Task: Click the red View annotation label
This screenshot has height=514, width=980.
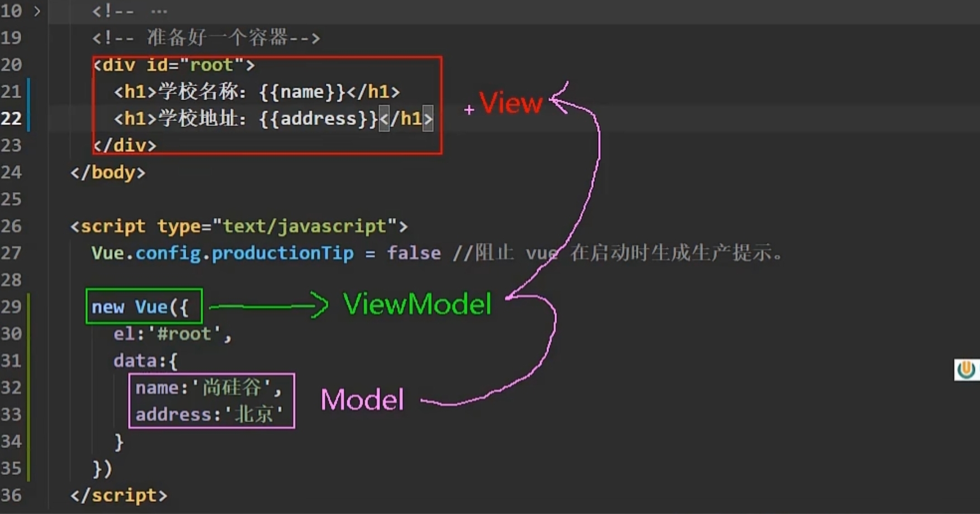Action: click(510, 103)
